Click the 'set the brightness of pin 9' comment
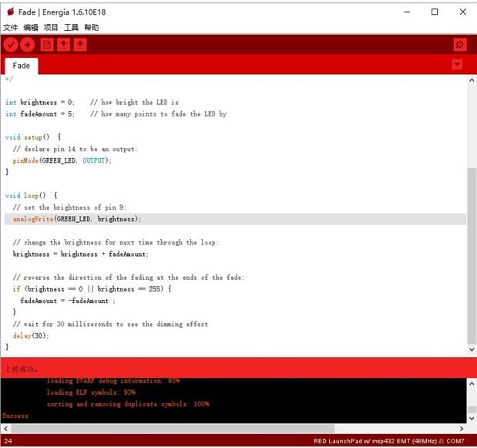This screenshot has width=477, height=448. pyautogui.click(x=69, y=207)
